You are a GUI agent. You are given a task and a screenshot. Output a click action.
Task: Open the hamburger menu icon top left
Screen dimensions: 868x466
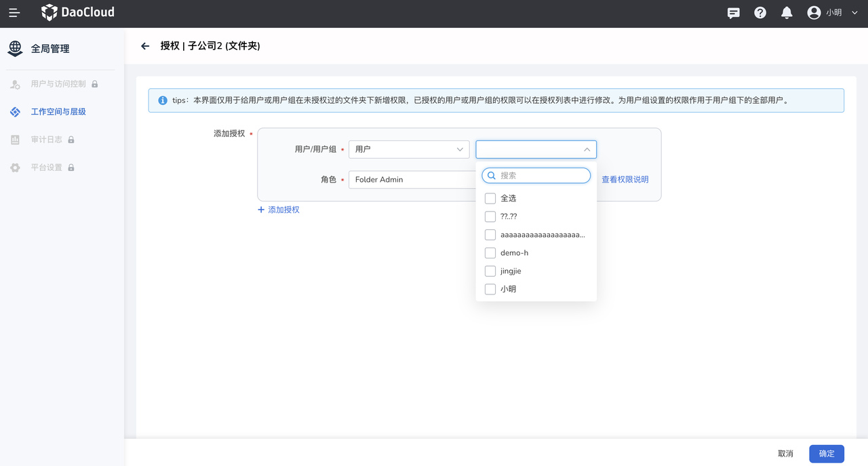(14, 12)
